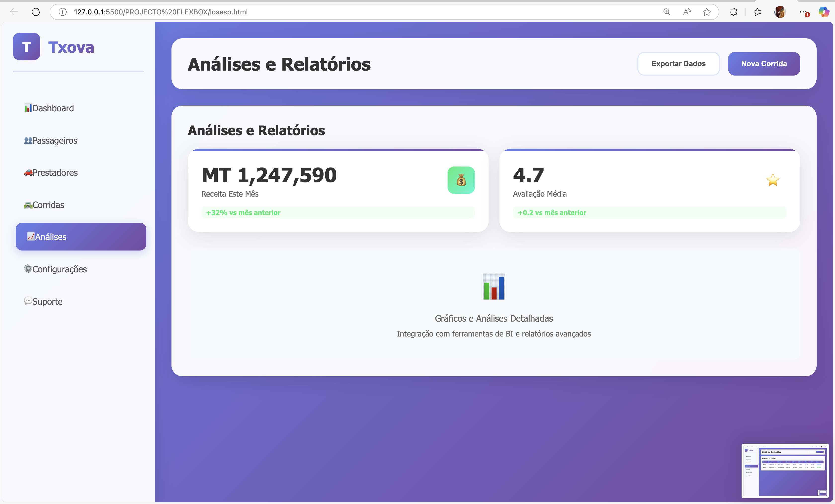Image resolution: width=835 pixels, height=504 pixels.
Task: Bookmark the page with the star icon
Action: 707,12
